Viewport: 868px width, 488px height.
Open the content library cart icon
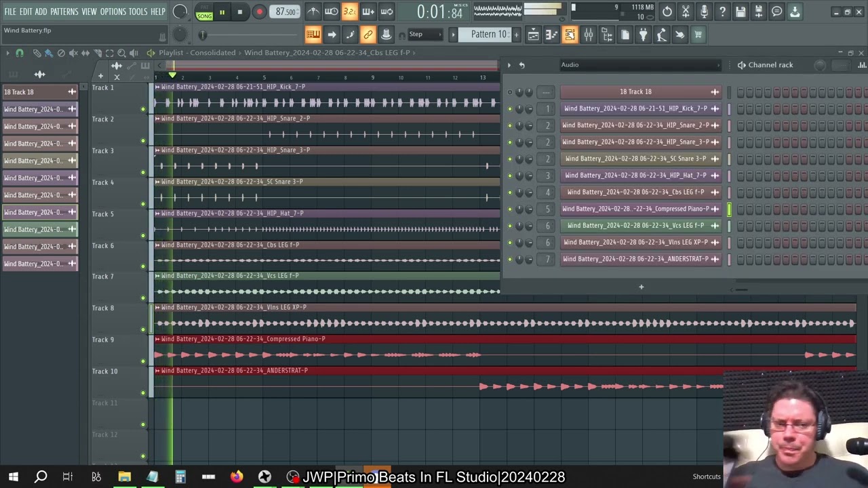[x=698, y=35]
